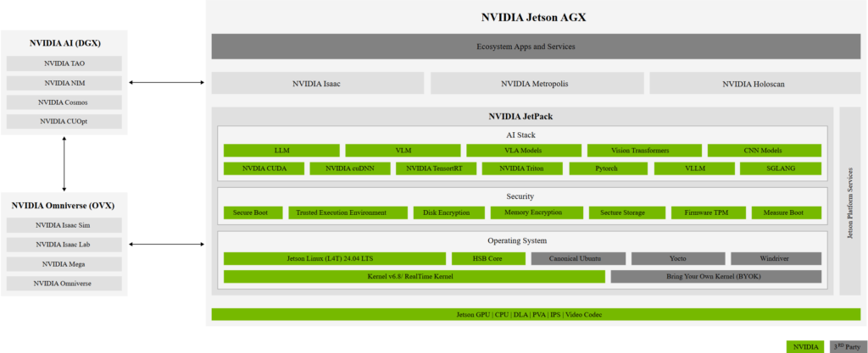Click the Bring Your Own Kernel (BYOK) bar

coord(715,277)
